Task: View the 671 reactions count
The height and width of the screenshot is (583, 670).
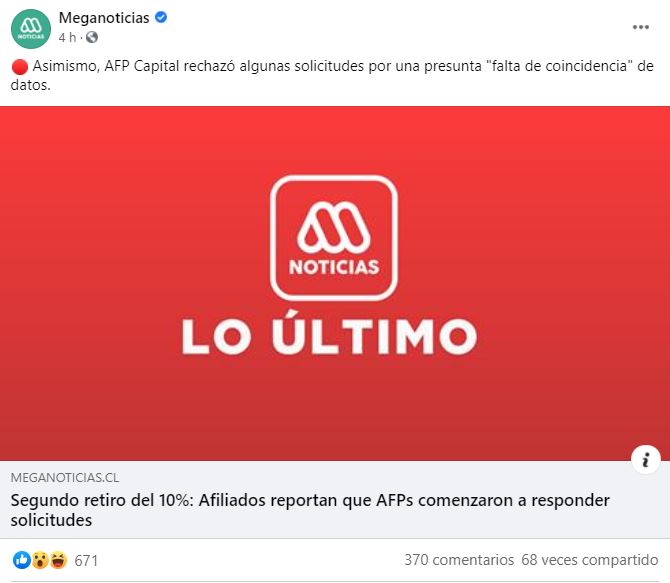Action: pyautogui.click(x=86, y=560)
